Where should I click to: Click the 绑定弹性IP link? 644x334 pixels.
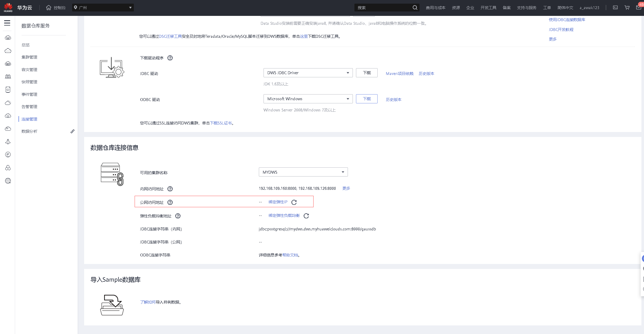278,202
